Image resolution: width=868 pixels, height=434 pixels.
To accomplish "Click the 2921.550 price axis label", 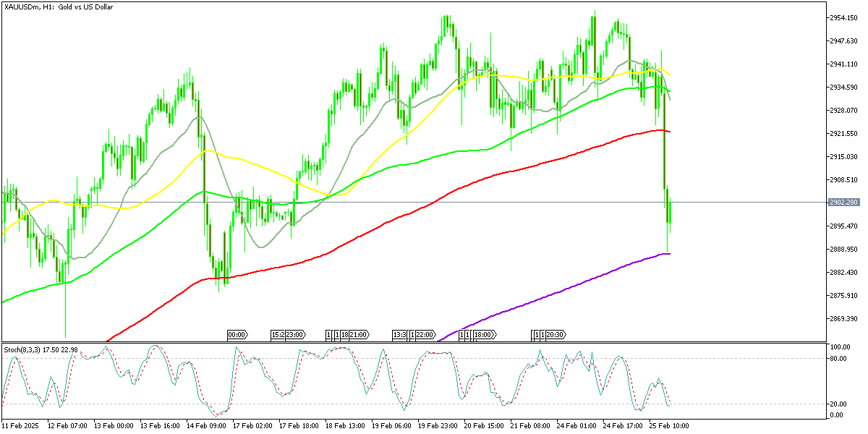I will pos(843,134).
